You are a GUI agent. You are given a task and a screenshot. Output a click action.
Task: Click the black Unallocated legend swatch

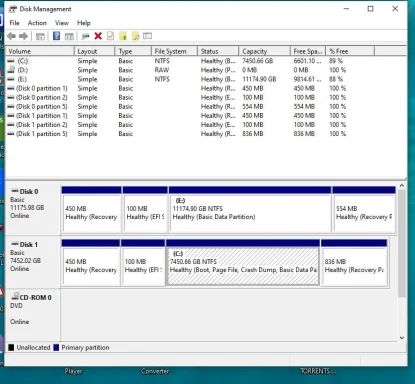point(11,348)
